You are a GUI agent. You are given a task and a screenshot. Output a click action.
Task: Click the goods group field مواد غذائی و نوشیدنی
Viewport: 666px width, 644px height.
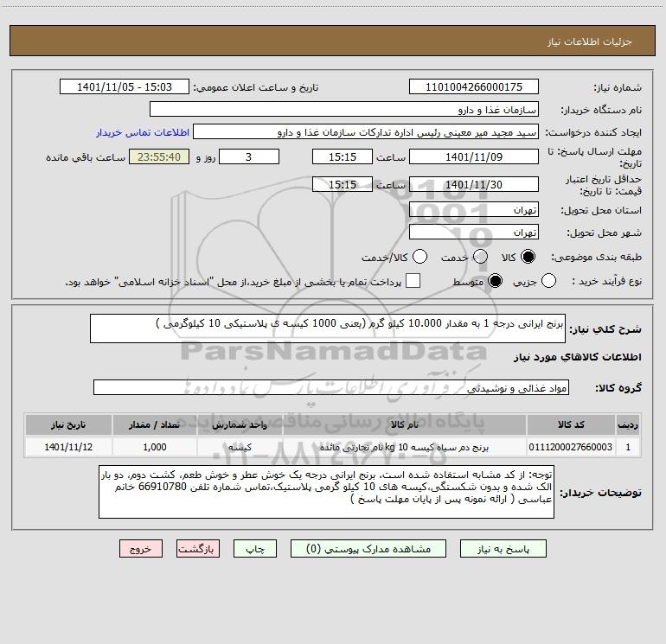tap(331, 387)
